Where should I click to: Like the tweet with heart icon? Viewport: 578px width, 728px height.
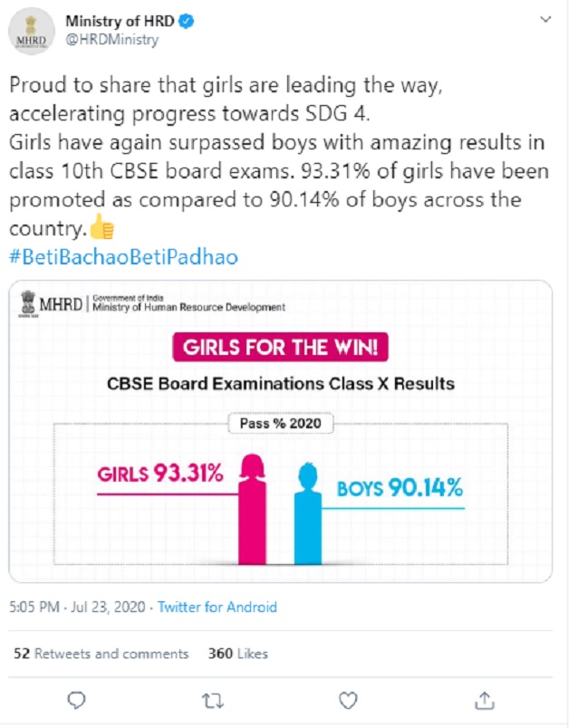pos(348,699)
